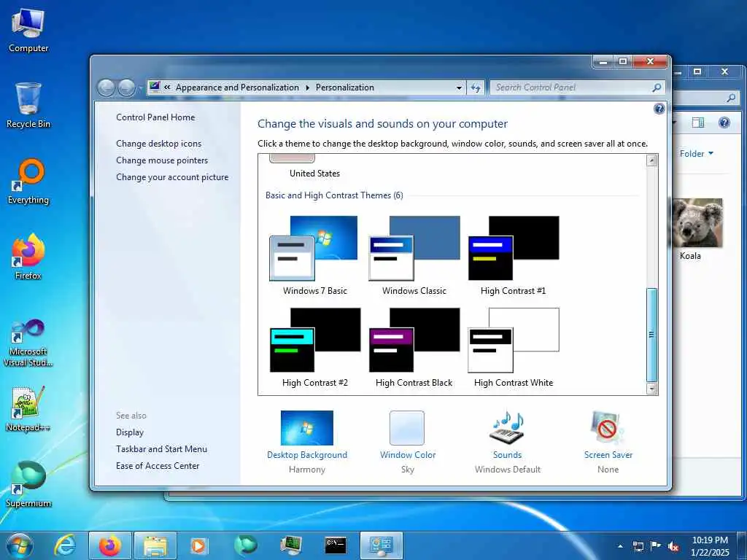Click the Personalization help question mark icon
747x560 pixels.
coord(659,109)
